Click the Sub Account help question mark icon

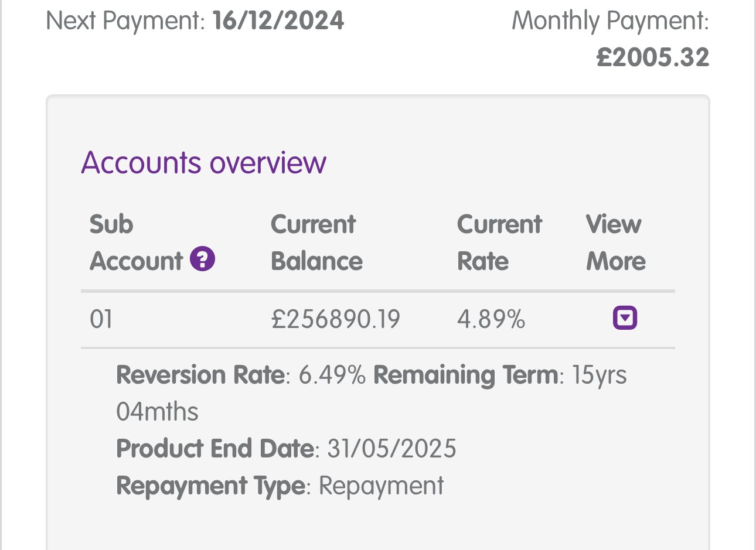tap(203, 259)
